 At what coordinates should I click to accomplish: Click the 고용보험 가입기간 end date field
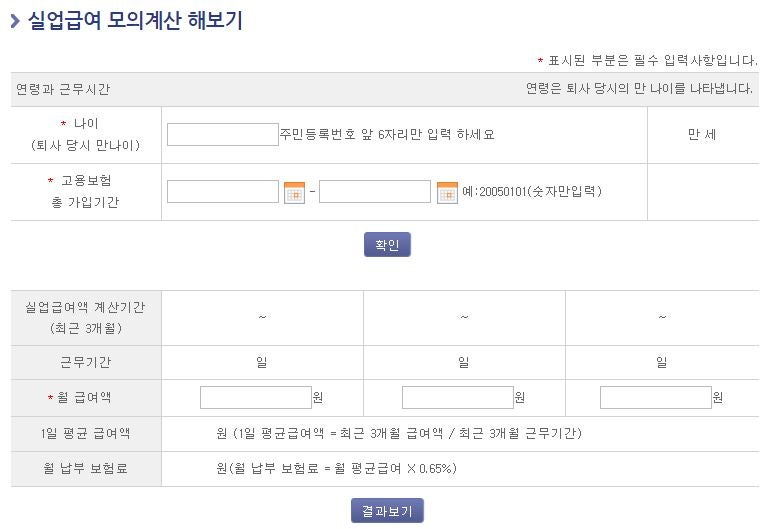pyautogui.click(x=375, y=192)
